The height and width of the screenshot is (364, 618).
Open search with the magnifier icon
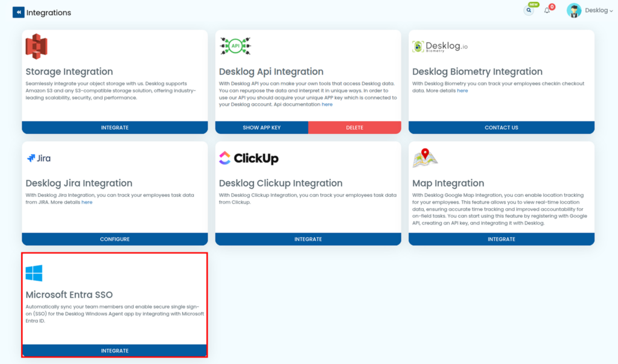(529, 11)
